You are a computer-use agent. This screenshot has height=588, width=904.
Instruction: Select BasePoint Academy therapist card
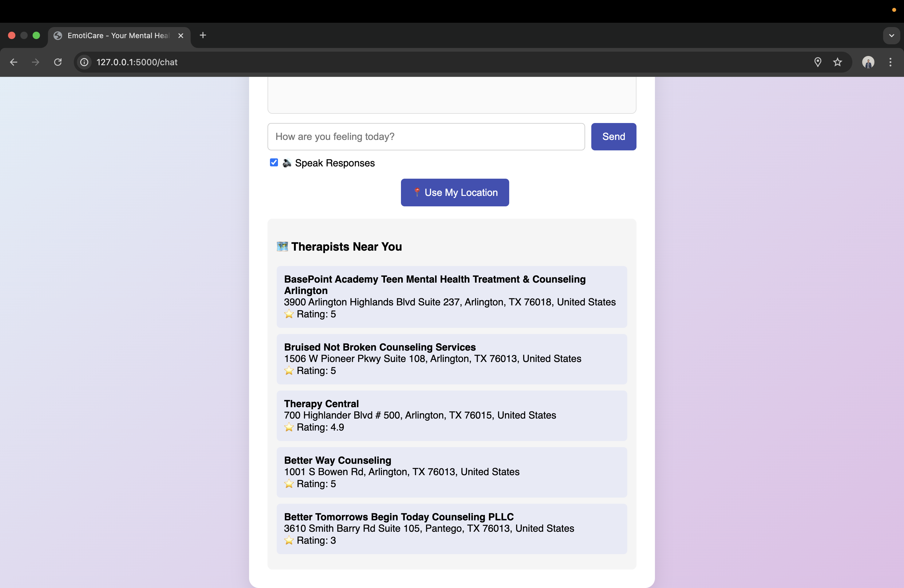coord(451,297)
